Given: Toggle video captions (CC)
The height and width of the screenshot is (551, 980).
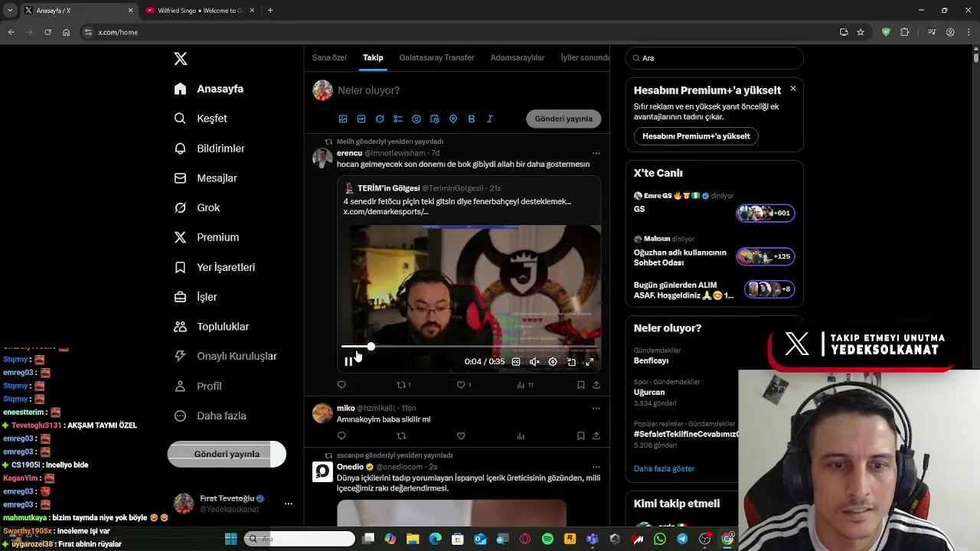Looking at the screenshot, I should (516, 362).
